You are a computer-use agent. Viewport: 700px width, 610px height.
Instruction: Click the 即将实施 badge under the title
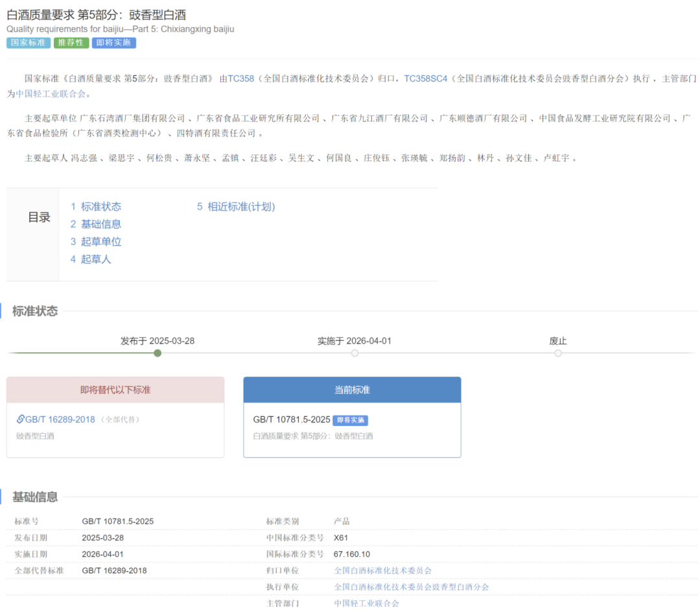[x=113, y=43]
